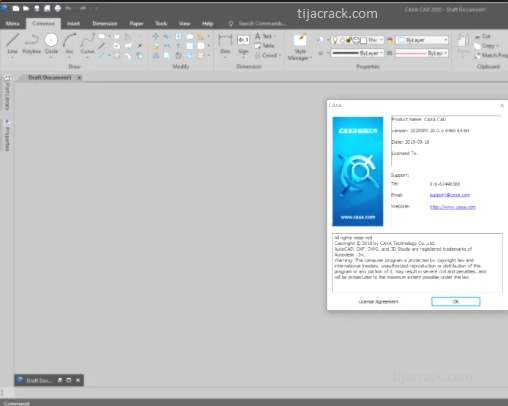Screen dimensions: 508x406
Task: Select the Circle tool
Action: click(51, 43)
